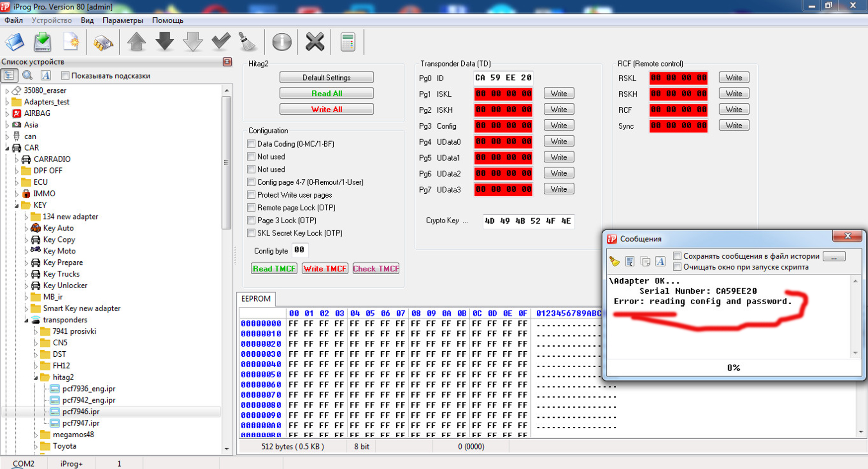Click the info icon in toolbar
Viewport: 868px width, 469px height.
coord(282,42)
